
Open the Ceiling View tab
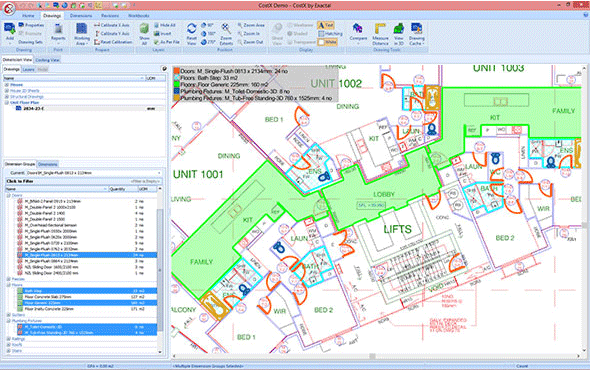[x=47, y=60]
